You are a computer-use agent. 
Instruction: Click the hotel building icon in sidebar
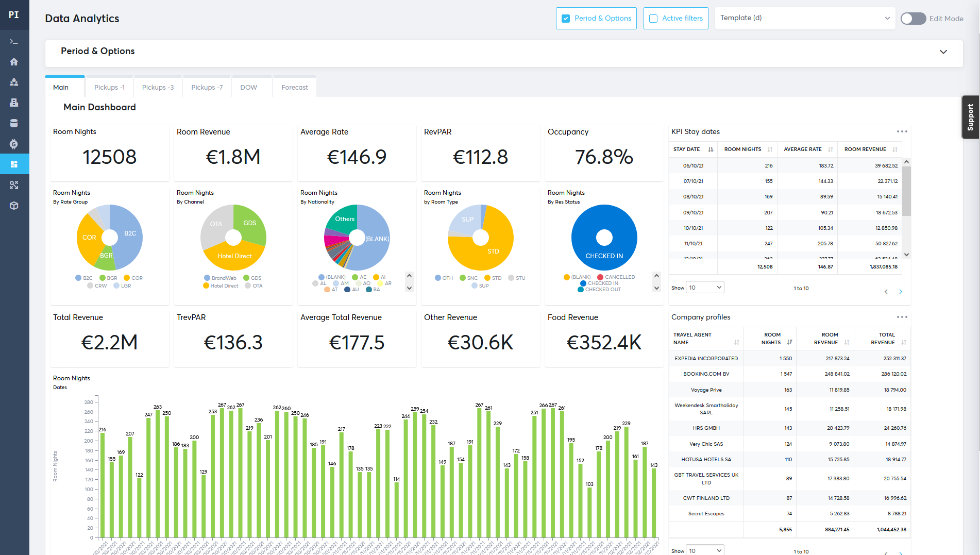coord(14,103)
